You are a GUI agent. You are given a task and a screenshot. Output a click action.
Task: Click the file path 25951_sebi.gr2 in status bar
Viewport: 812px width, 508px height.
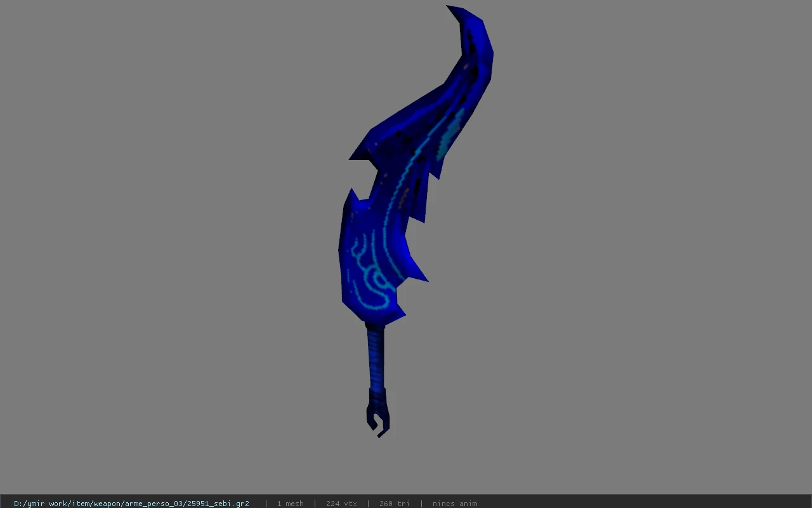(131, 504)
